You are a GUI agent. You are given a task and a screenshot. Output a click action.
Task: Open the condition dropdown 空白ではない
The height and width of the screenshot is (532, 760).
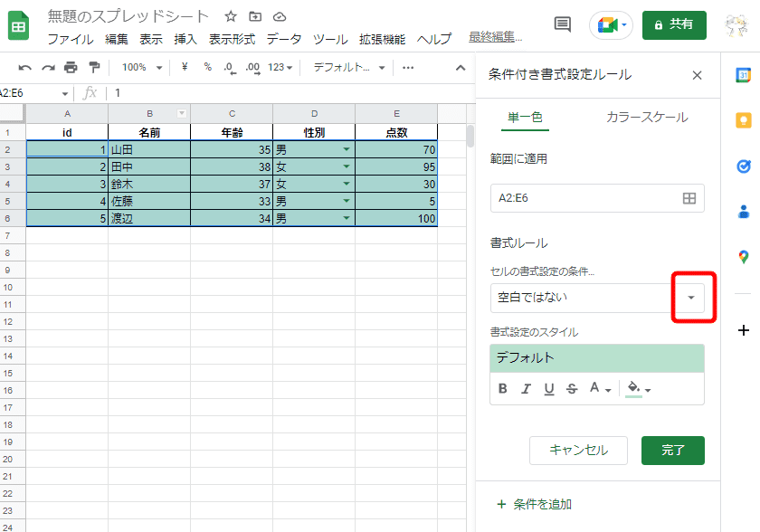point(691,299)
